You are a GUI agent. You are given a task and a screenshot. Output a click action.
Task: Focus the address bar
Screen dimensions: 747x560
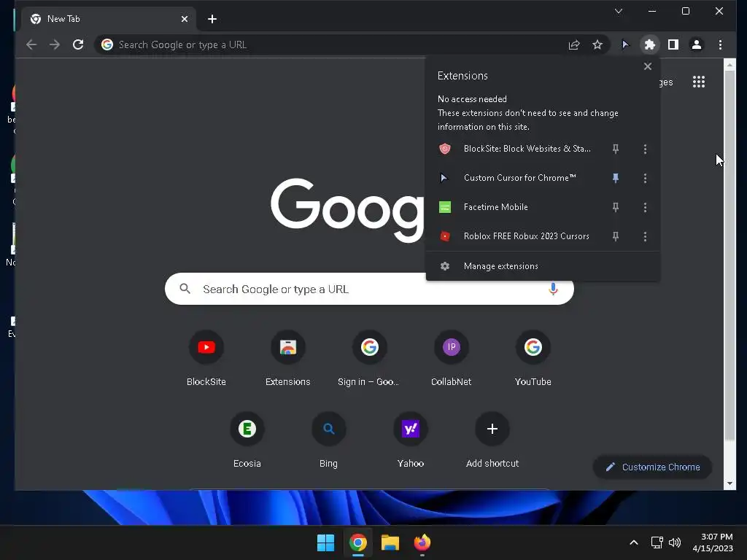[333, 44]
